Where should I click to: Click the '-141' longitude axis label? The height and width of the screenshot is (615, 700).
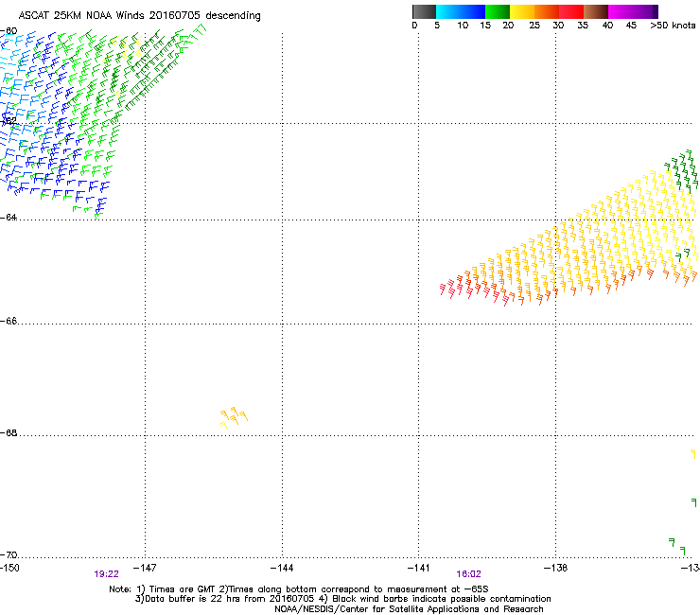[418, 568]
